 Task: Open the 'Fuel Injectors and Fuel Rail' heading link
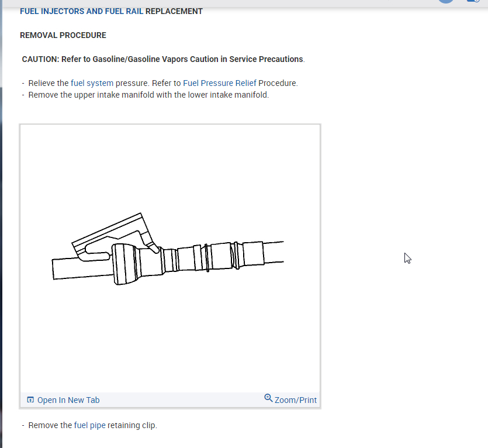pos(82,11)
